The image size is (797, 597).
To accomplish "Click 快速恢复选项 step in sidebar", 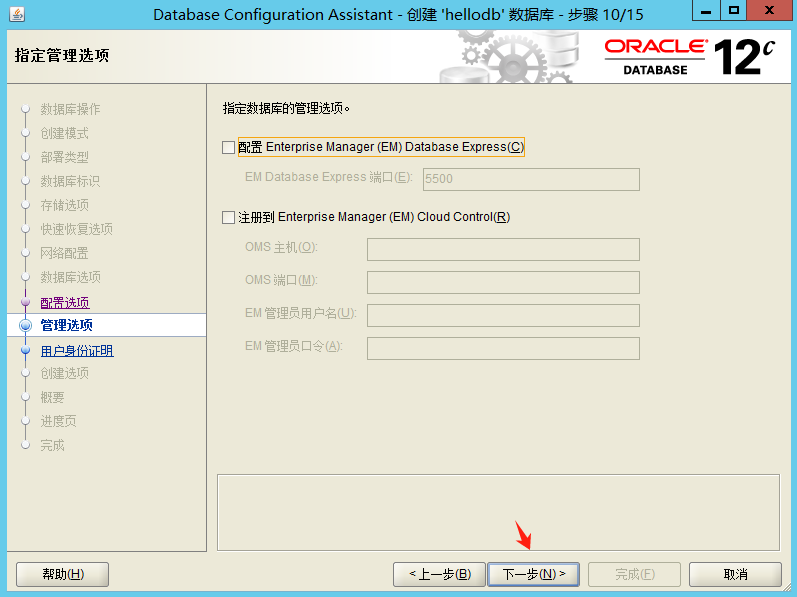I will coord(76,229).
